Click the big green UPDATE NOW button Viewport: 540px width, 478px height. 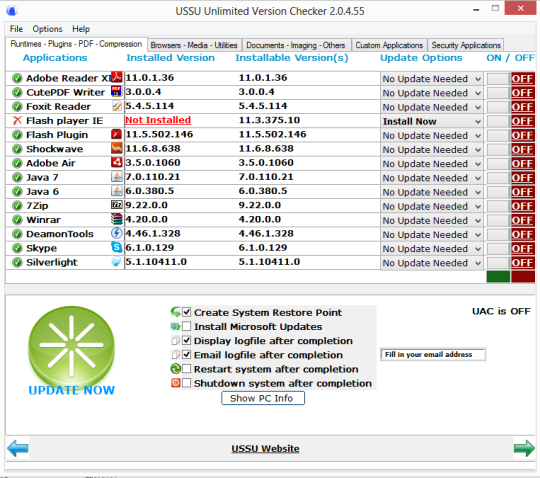(72, 350)
